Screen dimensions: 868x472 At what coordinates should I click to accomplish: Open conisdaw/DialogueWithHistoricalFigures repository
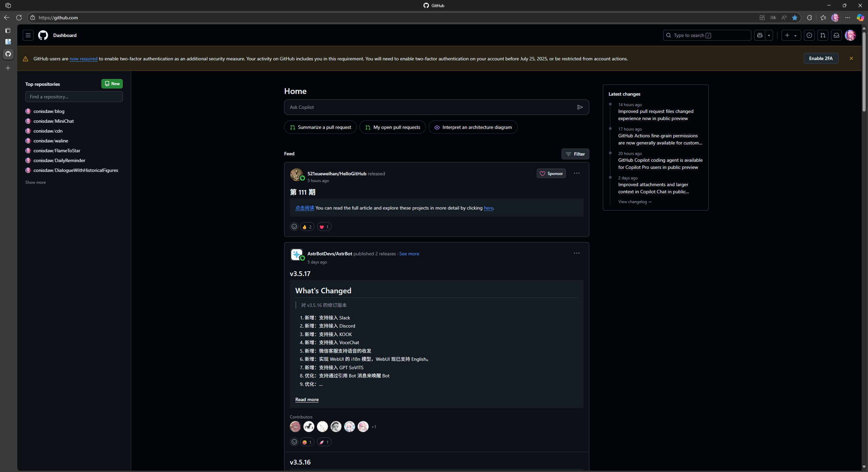pyautogui.click(x=76, y=170)
